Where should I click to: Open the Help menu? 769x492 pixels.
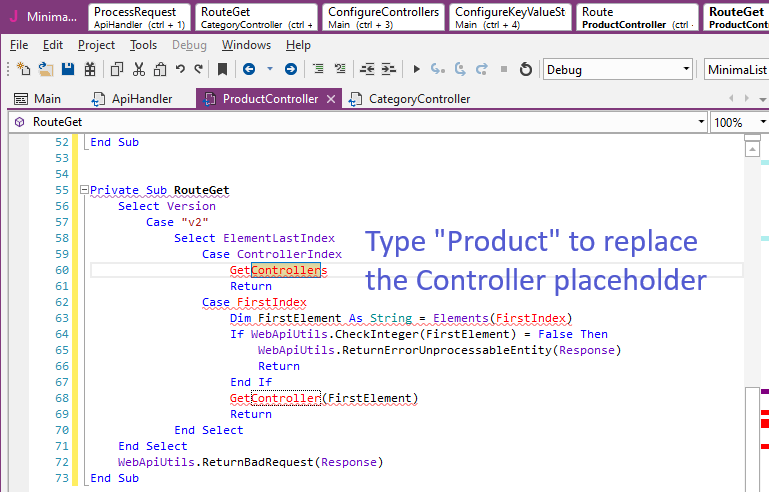click(298, 45)
